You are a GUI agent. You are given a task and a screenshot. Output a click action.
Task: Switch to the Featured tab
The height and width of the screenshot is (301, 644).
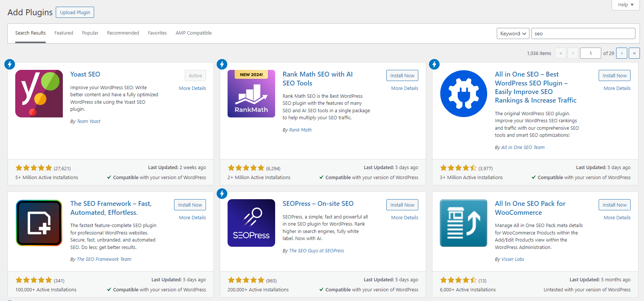64,33
